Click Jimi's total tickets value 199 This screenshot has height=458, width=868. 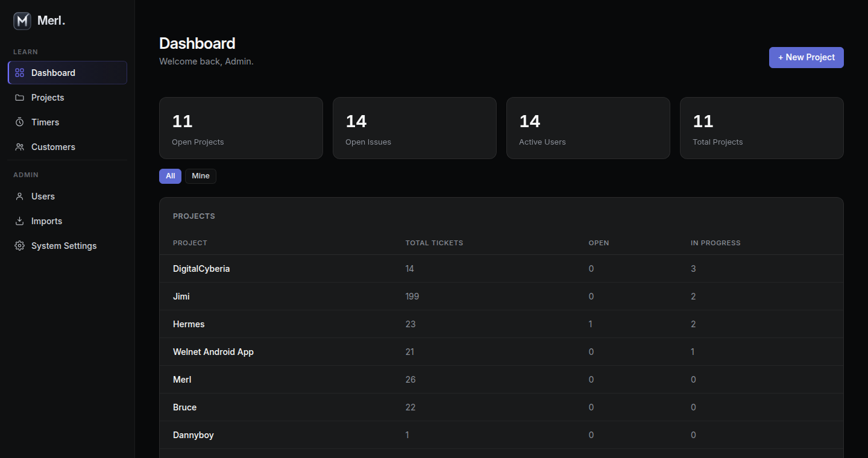[x=412, y=296]
